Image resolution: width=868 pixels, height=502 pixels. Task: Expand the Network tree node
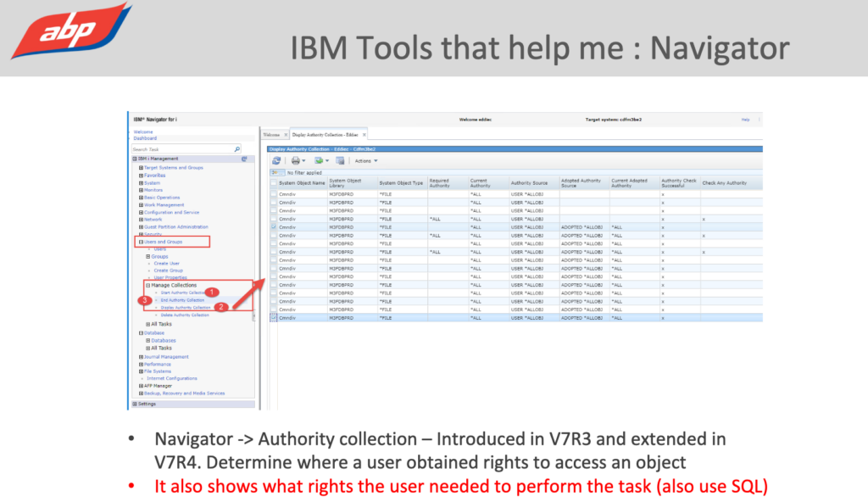pyautogui.click(x=142, y=220)
